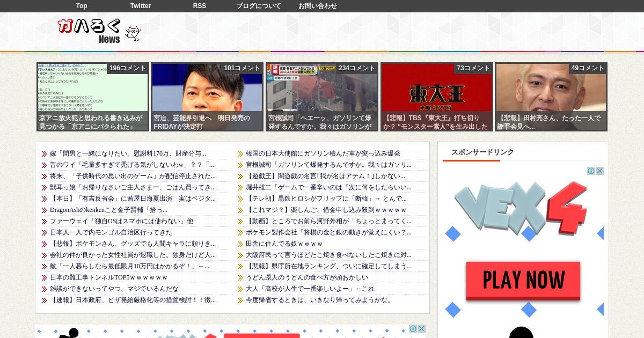This screenshot has width=644, height=338.
Task: Open article 【本日】「有吉反省会」
Action: click(133, 199)
